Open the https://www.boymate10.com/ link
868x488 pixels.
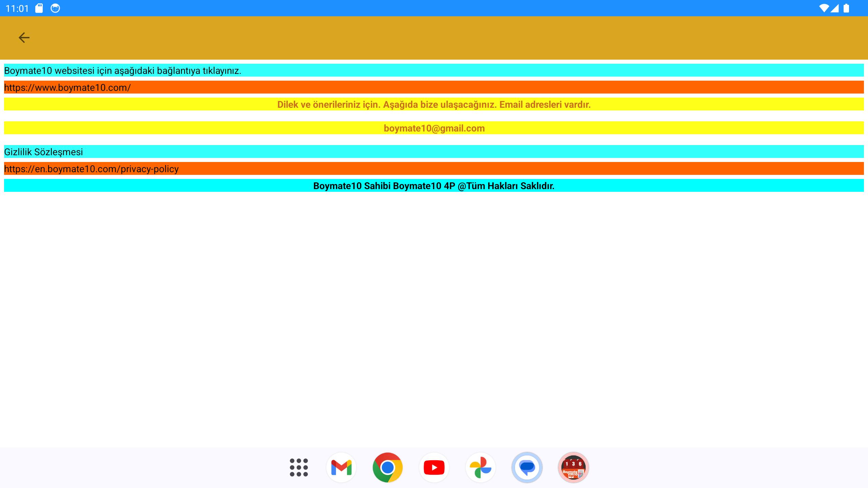434,87
